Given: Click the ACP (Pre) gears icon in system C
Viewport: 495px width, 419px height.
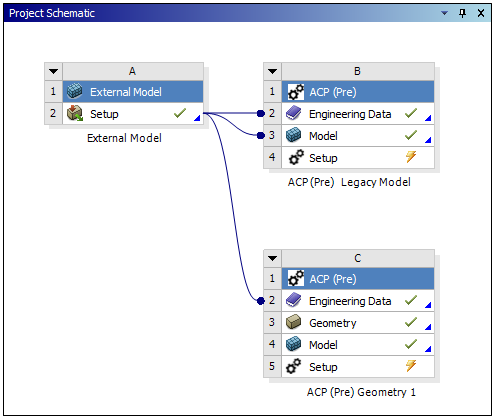Looking at the screenshot, I should coord(295,279).
